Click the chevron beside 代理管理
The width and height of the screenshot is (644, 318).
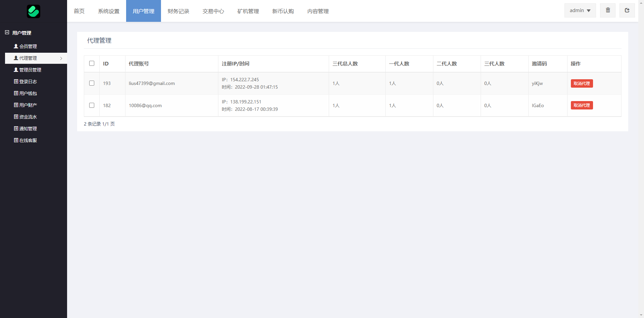click(61, 58)
